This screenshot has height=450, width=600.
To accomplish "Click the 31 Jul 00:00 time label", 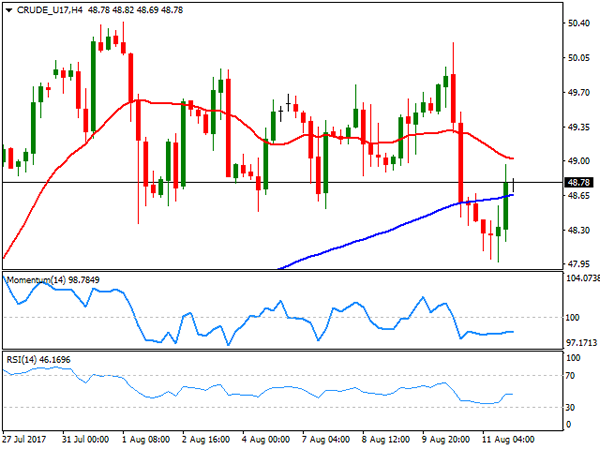I will tap(86, 439).
